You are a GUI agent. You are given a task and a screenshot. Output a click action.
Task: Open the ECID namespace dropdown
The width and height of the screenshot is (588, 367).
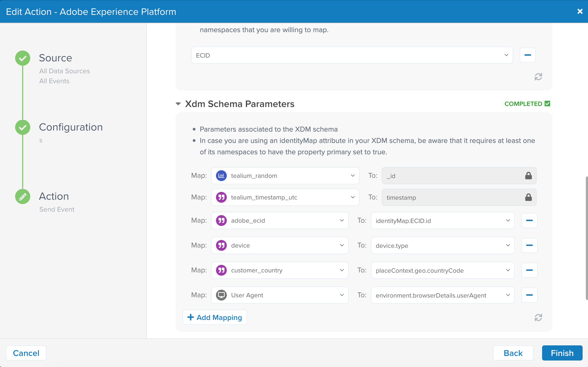pos(352,55)
